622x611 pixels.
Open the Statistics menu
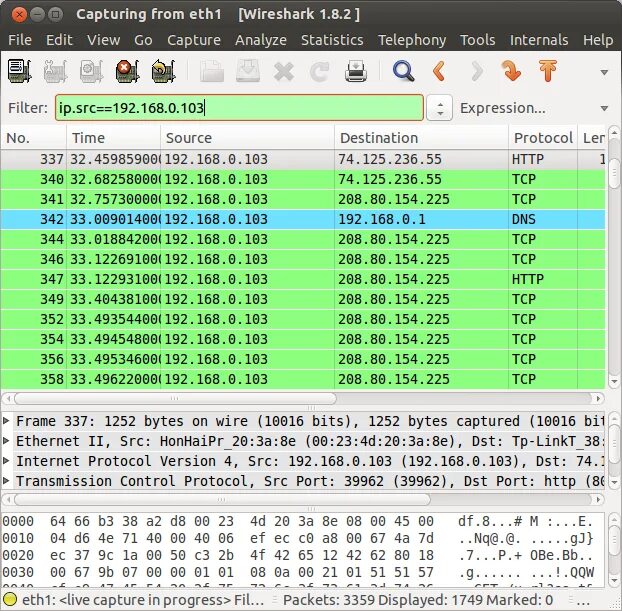(x=332, y=40)
